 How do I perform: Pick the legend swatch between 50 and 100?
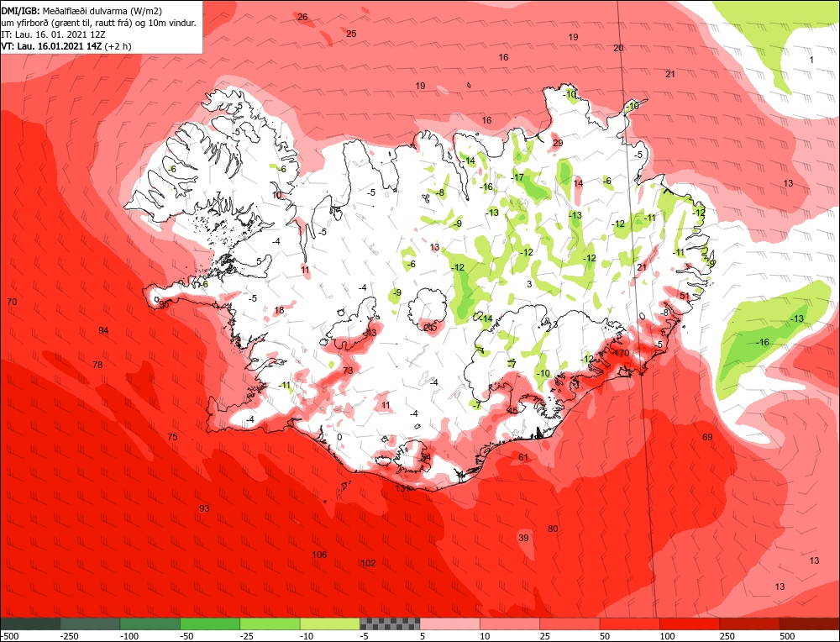coord(630,624)
